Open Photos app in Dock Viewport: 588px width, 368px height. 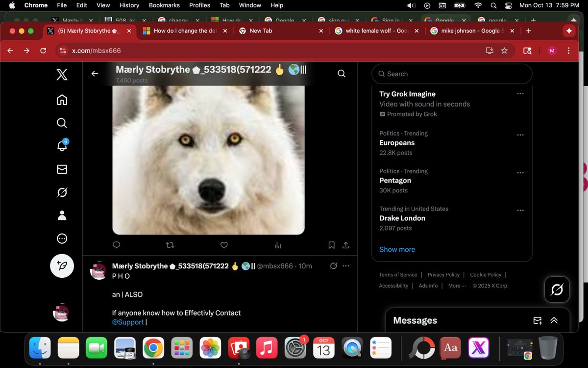(211, 348)
